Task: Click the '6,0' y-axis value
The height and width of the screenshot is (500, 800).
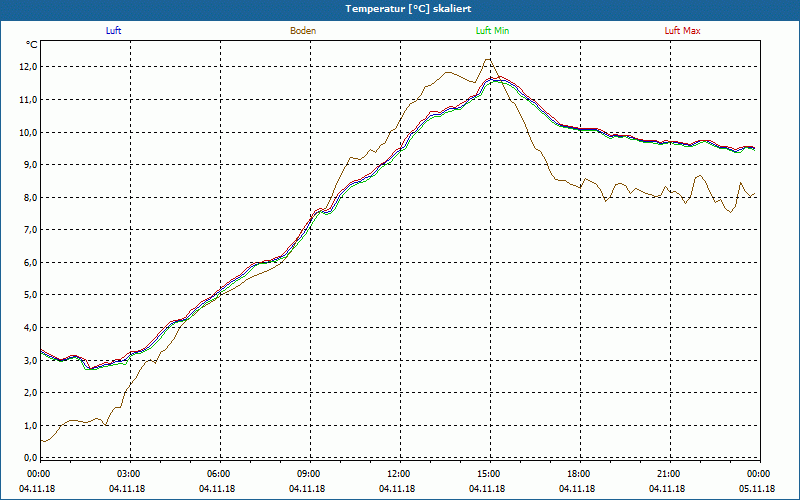Action: [31, 262]
